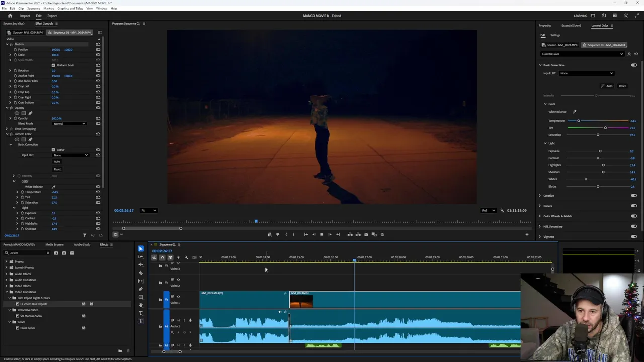The height and width of the screenshot is (362, 644).
Task: Disable the Vignette section toggle
Action: [x=633, y=237]
